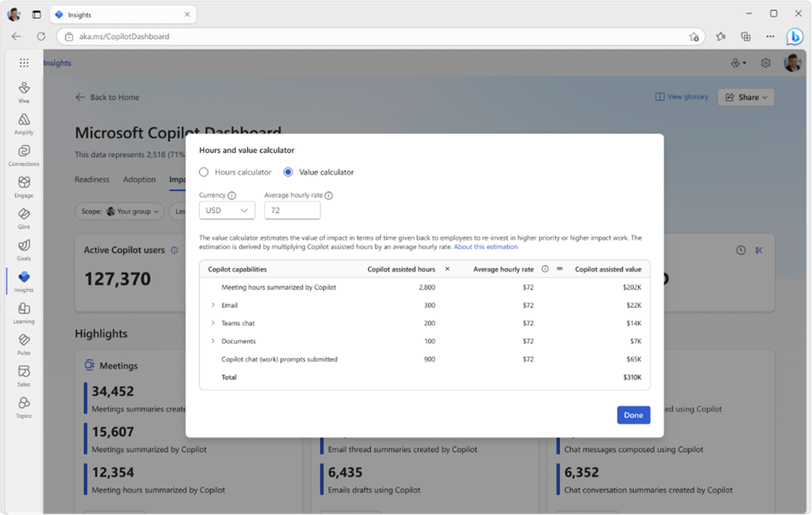Viewport: 812px width, 515px height.
Task: Add page to favorites star in address bar
Action: [694, 37]
